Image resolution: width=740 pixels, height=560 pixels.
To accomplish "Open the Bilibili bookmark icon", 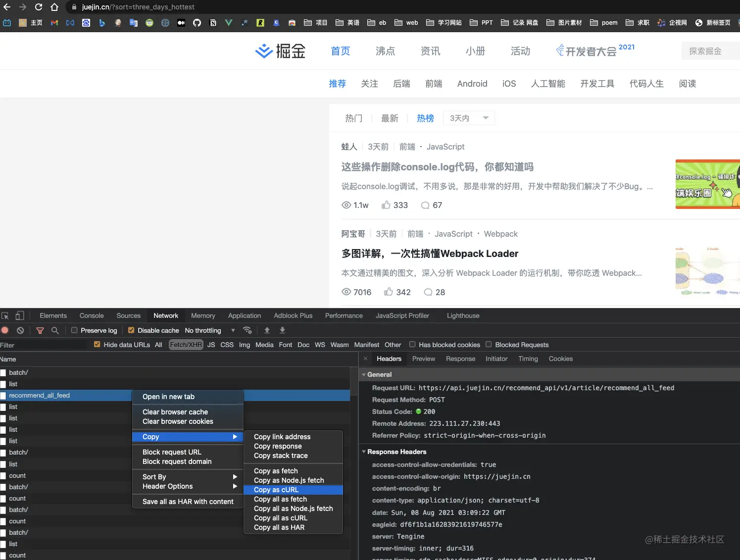I will tap(7, 23).
